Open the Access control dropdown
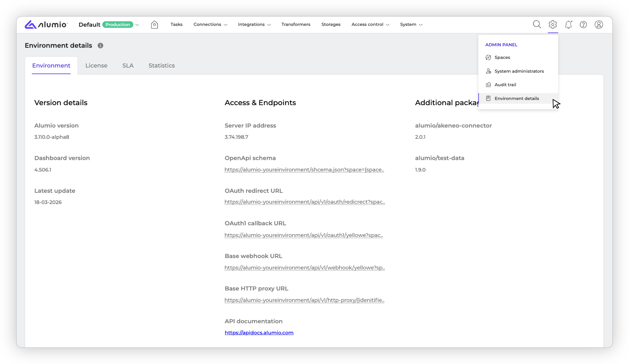Image resolution: width=629 pixels, height=364 pixels. coord(370,24)
